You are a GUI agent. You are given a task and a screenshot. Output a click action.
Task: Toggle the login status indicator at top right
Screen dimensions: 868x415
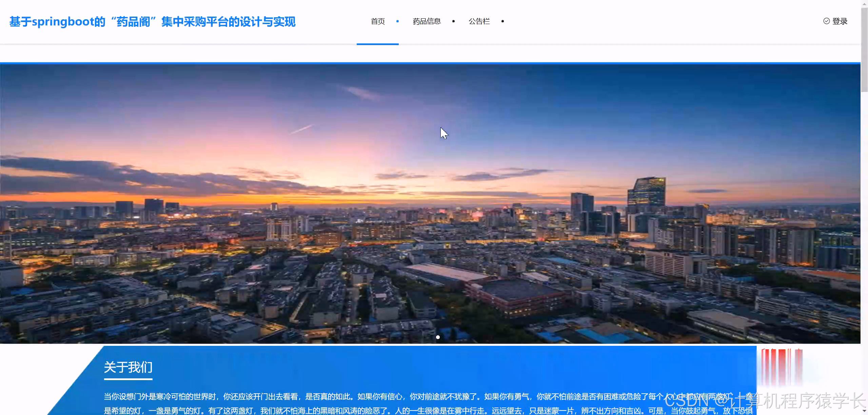pyautogui.click(x=827, y=21)
